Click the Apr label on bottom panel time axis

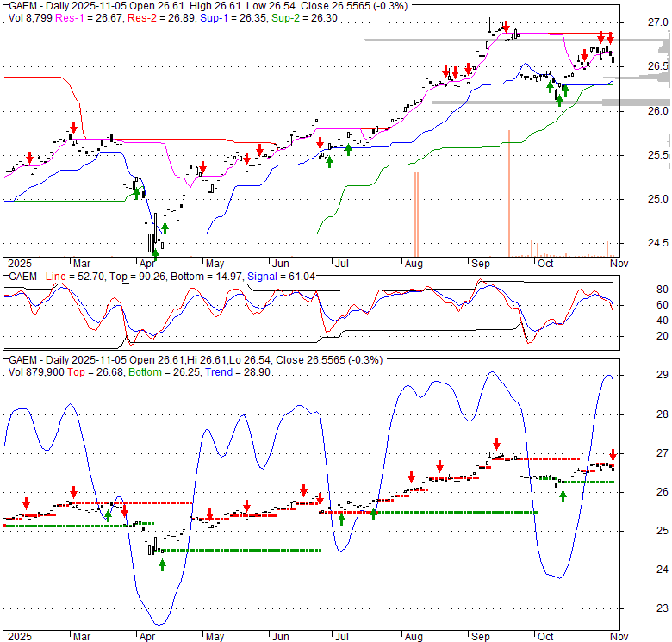[x=149, y=636]
